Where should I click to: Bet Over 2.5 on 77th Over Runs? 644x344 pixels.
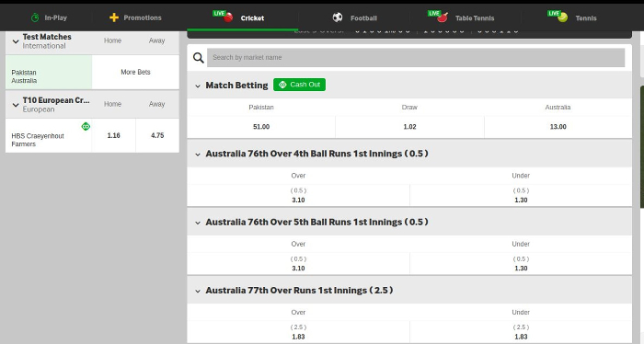[x=299, y=332]
